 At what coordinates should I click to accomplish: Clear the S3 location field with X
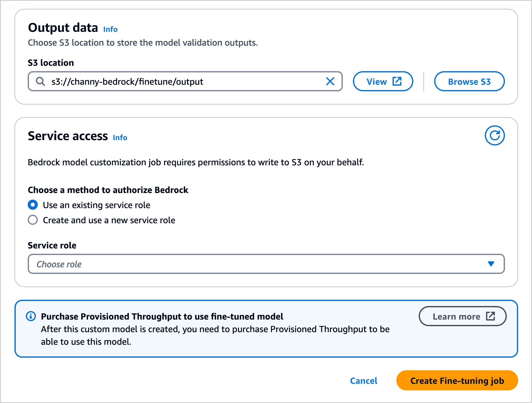click(330, 82)
